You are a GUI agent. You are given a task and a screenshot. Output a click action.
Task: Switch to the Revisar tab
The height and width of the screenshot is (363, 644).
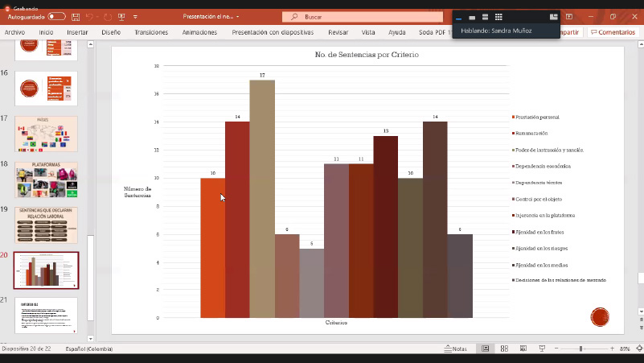pos(338,32)
